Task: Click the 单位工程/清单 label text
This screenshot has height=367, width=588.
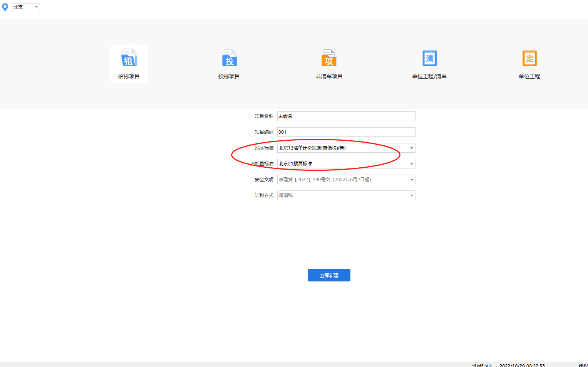Action: 429,76
